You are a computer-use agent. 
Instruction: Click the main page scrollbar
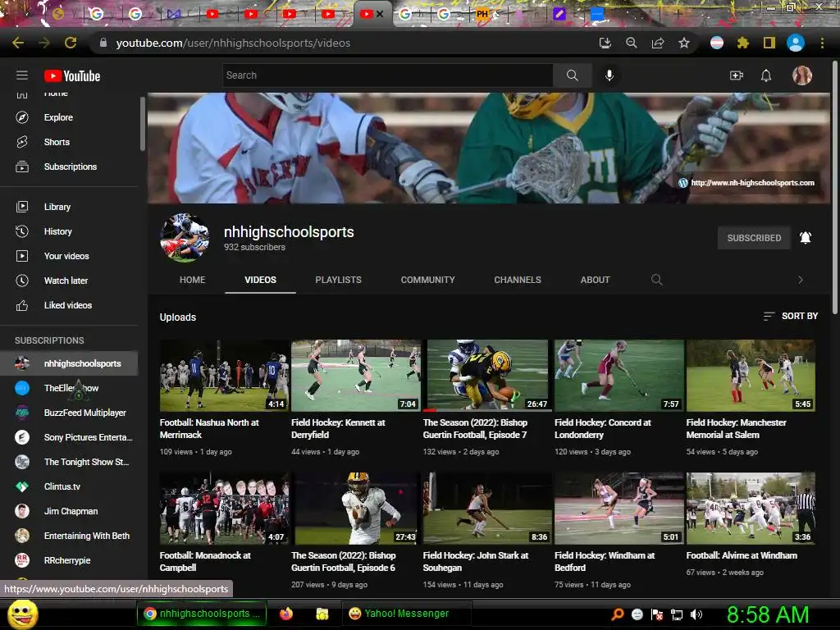(x=834, y=188)
